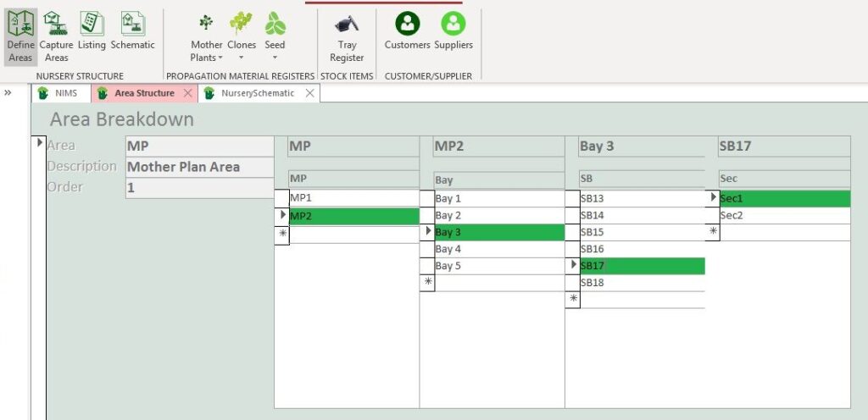Switch to the NurserySchematic tab

pos(258,93)
